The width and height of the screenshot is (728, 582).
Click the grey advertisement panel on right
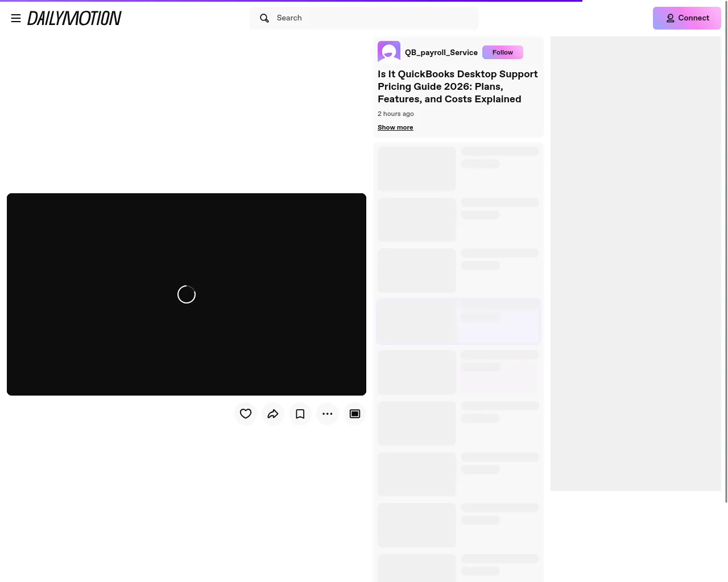coord(636,264)
